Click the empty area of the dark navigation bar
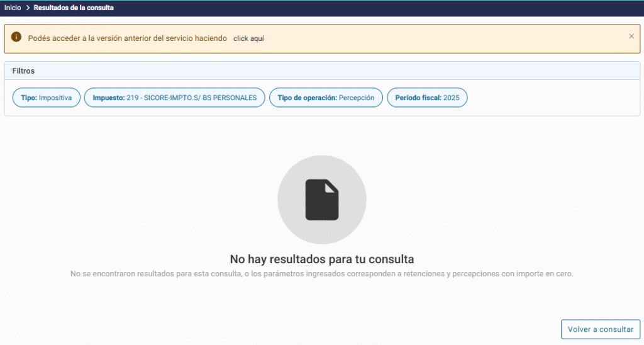 point(377,8)
